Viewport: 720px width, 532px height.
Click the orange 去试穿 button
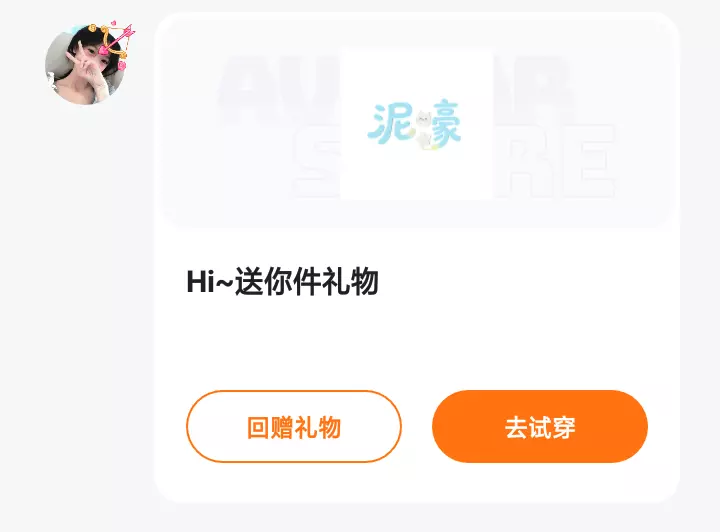tap(540, 426)
